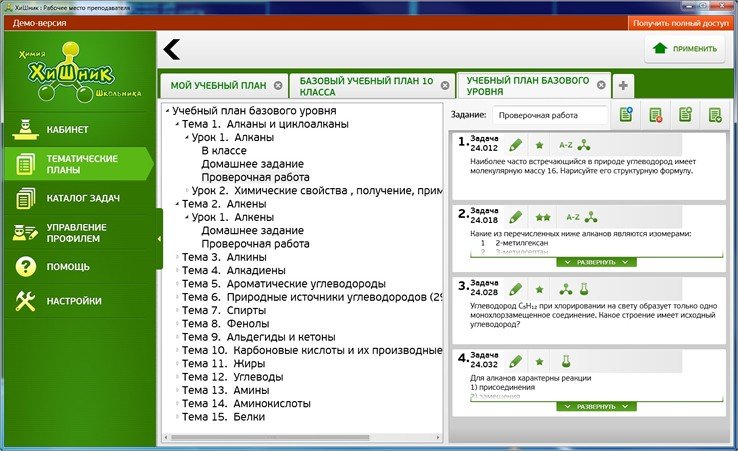The width and height of the screenshot is (738, 451).
Task: Open Тематические планы section
Action: 79,164
